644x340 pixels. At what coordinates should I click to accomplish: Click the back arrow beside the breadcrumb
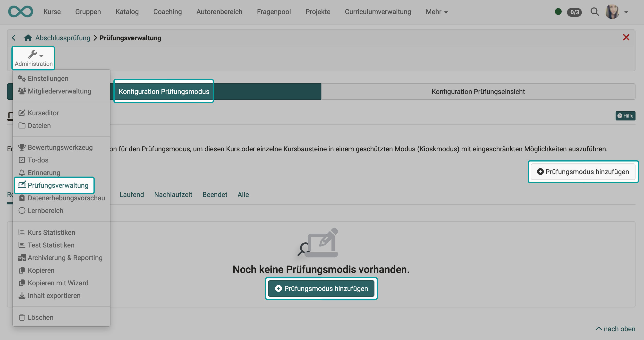coord(14,37)
